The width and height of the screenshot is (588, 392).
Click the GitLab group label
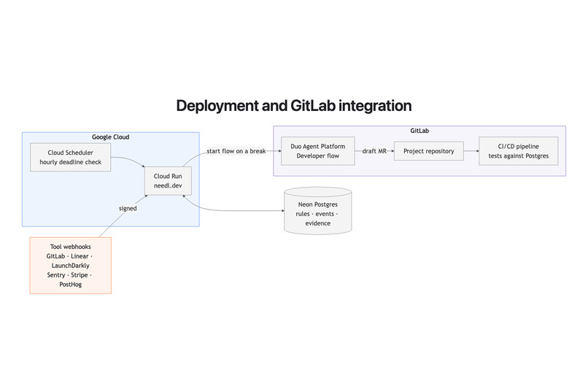(419, 131)
